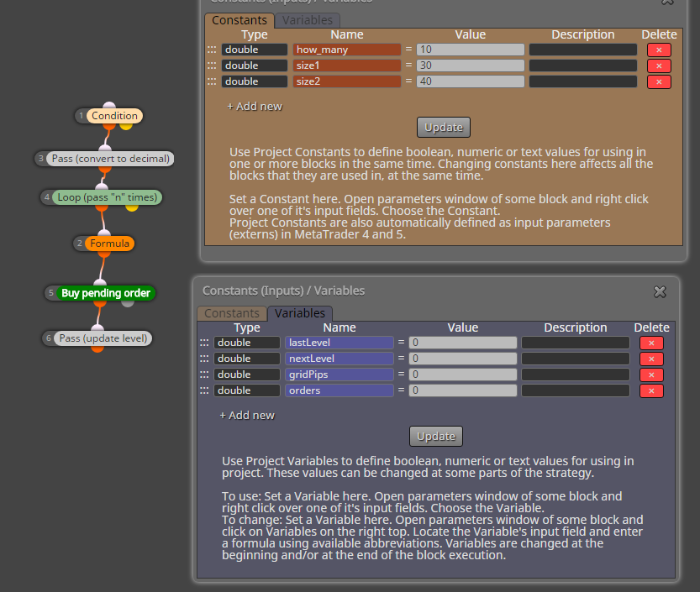700x592 pixels.
Task: Edit gridPips value field
Action: (463, 375)
